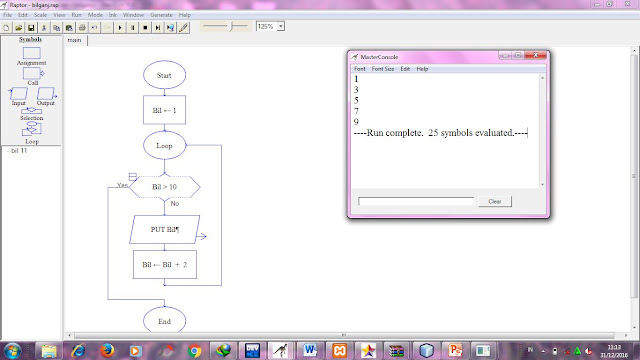Screen dimensions: 640x360
Task: Print the flowchart via printer icon
Action: (82, 28)
